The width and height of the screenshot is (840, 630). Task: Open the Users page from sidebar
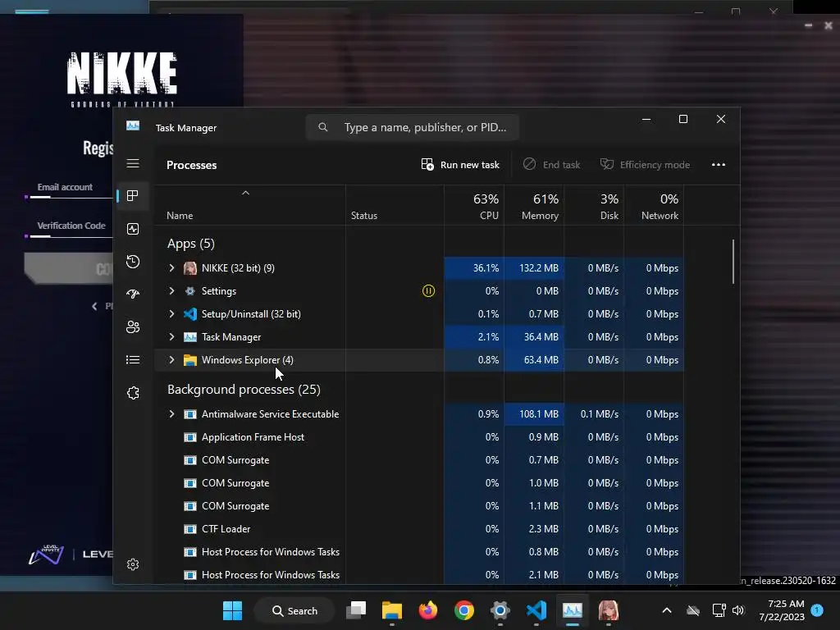[133, 326]
